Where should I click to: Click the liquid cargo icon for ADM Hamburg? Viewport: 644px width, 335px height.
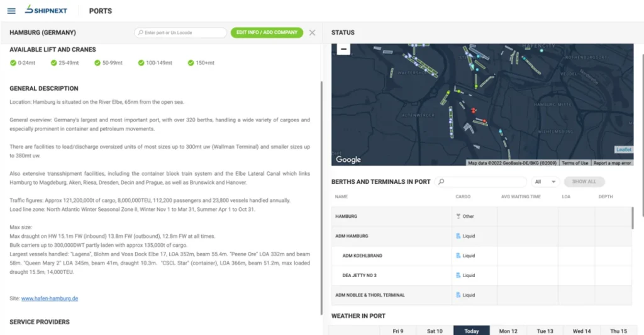coord(458,236)
